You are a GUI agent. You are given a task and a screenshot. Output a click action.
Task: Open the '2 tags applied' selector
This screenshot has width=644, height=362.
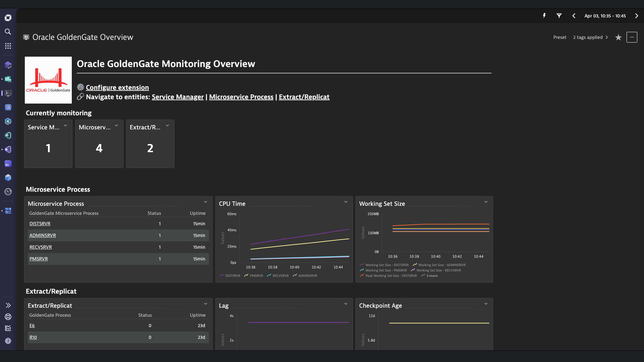coord(591,38)
